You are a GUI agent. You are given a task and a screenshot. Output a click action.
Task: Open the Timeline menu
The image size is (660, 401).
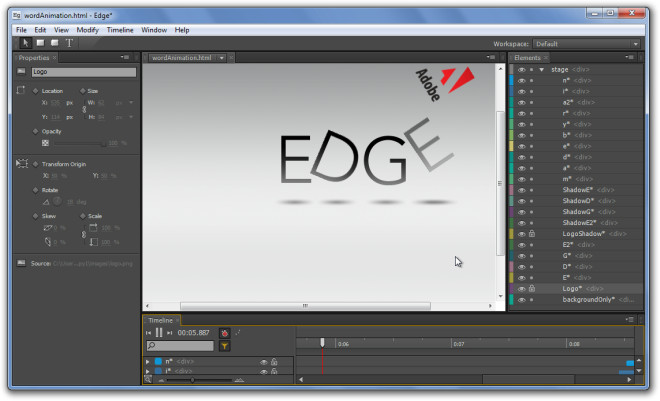[120, 30]
